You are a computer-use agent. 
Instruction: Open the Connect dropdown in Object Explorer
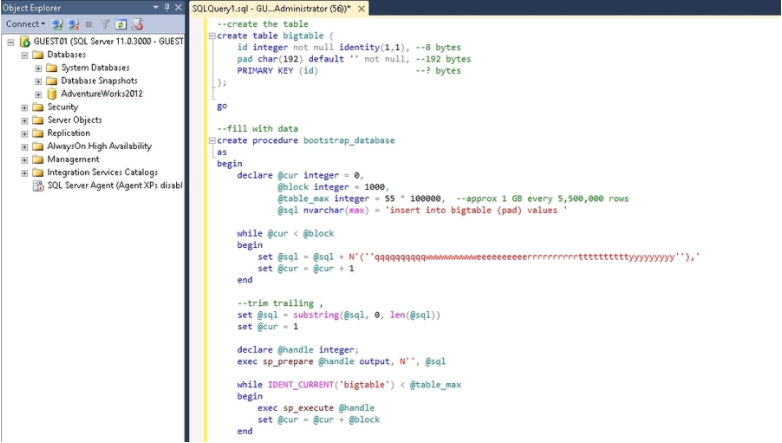(x=25, y=24)
